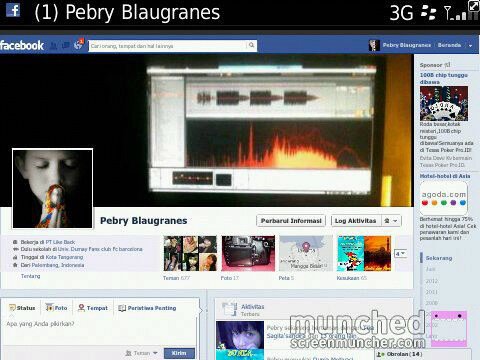The width and height of the screenshot is (480, 360).
Task: Click the Kirim post button
Action: coord(179,353)
